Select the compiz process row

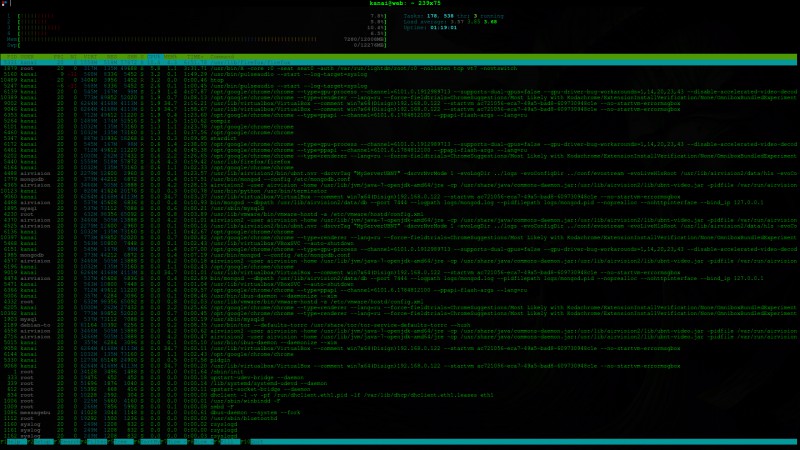[x=398, y=121]
